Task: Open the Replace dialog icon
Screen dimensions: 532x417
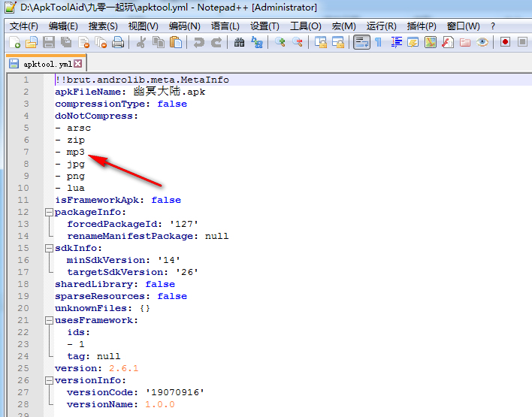Action: [x=257, y=42]
